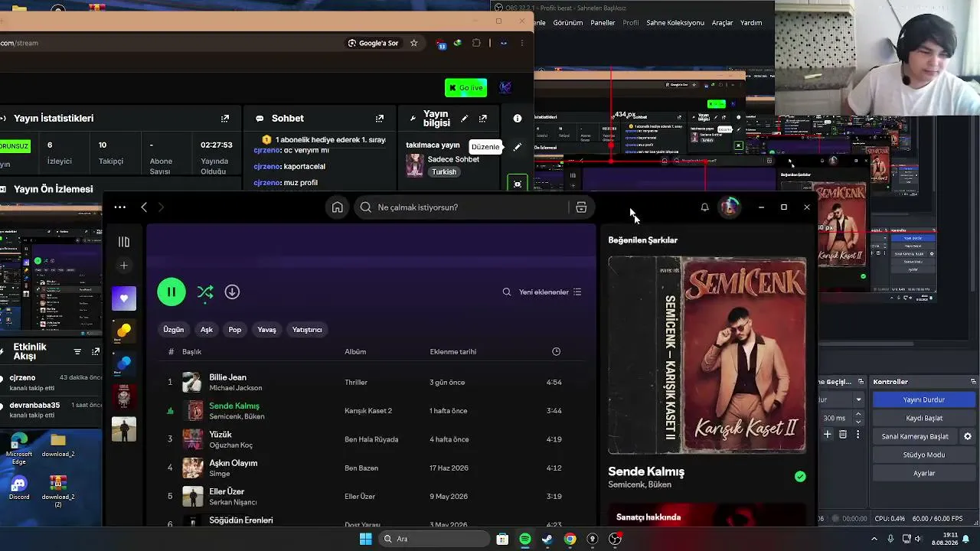Pause playback with the green pause button
The image size is (980, 551).
171,292
